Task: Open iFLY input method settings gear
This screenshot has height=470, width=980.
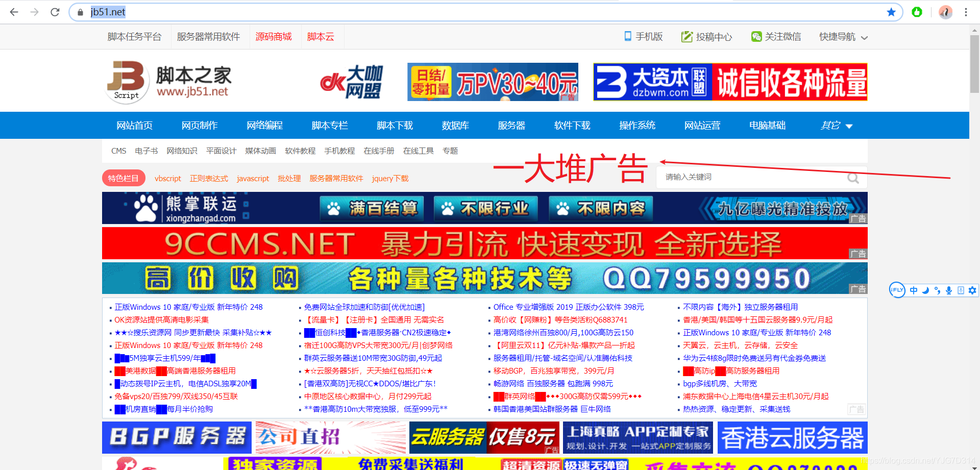Action: pos(972,290)
